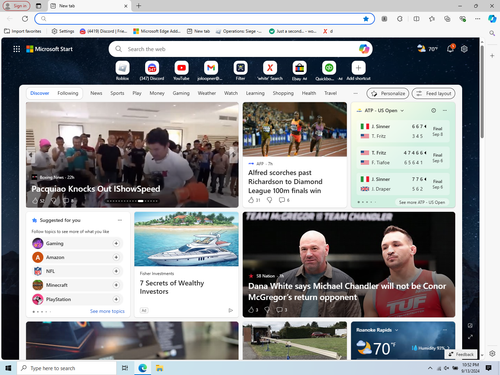Open the notifications bell

[450, 49]
